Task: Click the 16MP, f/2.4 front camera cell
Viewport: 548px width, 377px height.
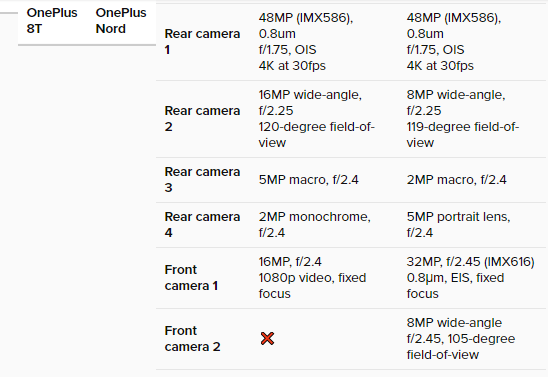Action: click(x=312, y=277)
